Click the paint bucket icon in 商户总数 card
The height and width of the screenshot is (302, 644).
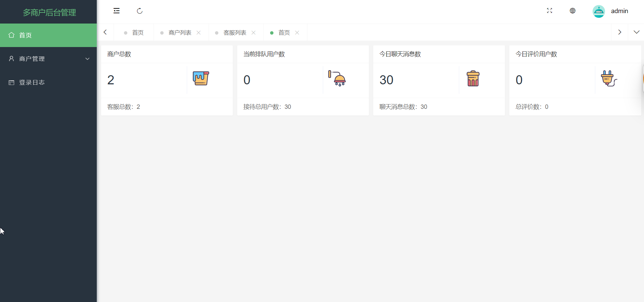click(201, 78)
